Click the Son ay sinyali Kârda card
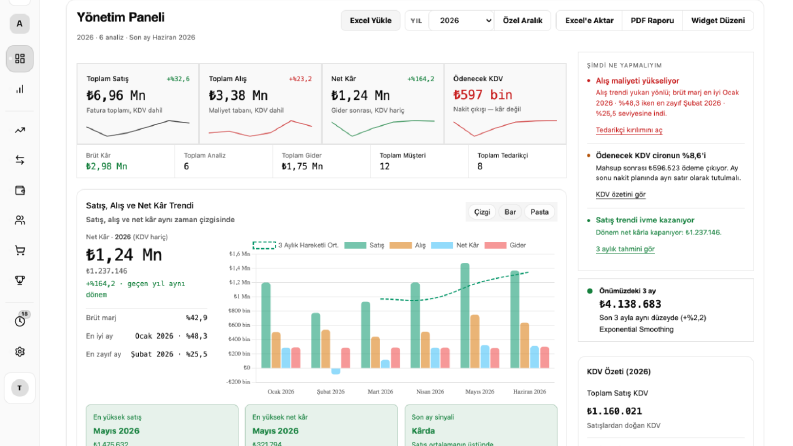This screenshot has width=793, height=446. tap(481, 425)
